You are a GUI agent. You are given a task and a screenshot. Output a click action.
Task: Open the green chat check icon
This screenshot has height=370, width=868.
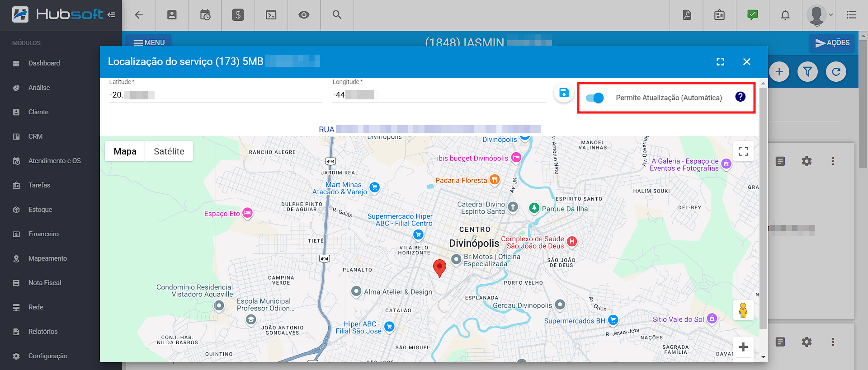[753, 15]
